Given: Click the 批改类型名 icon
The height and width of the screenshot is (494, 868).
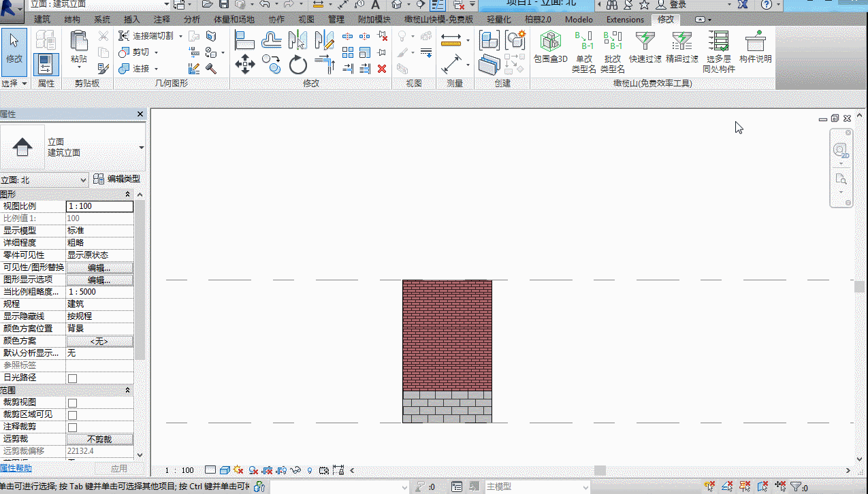Looking at the screenshot, I should 613,52.
